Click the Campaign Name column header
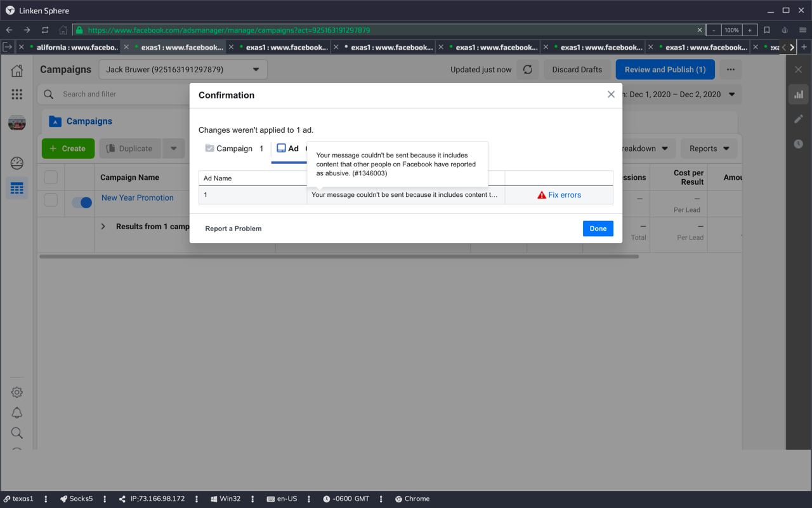Image resolution: width=812 pixels, height=508 pixels. pos(129,177)
